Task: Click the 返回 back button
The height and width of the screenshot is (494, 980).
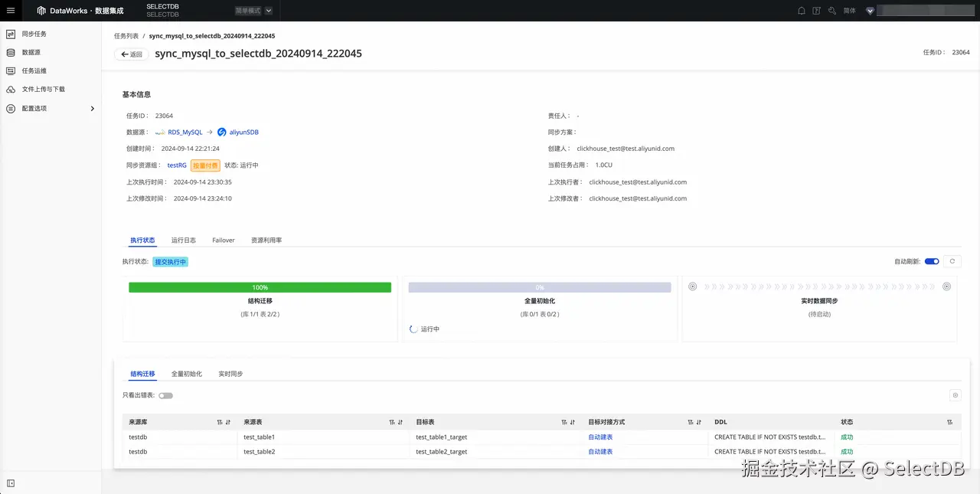Action: click(x=132, y=54)
